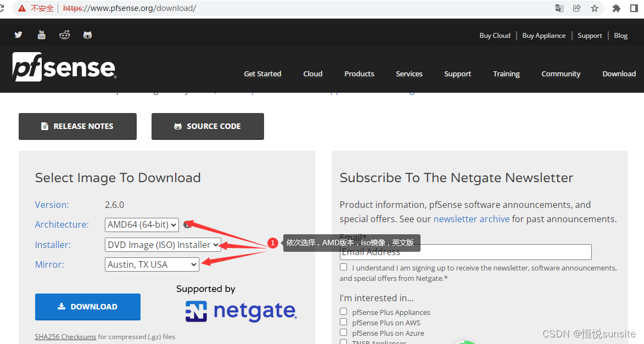Open the Blog link

click(x=620, y=36)
